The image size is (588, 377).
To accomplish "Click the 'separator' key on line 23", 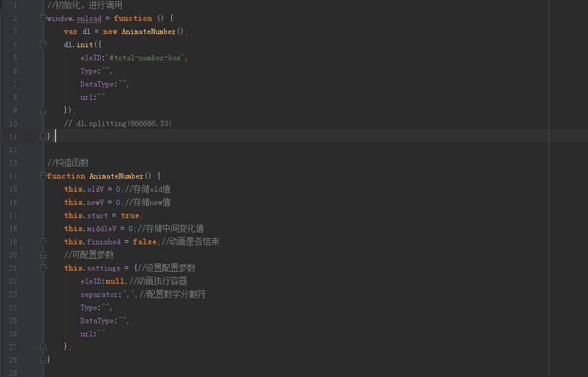I will point(99,294).
